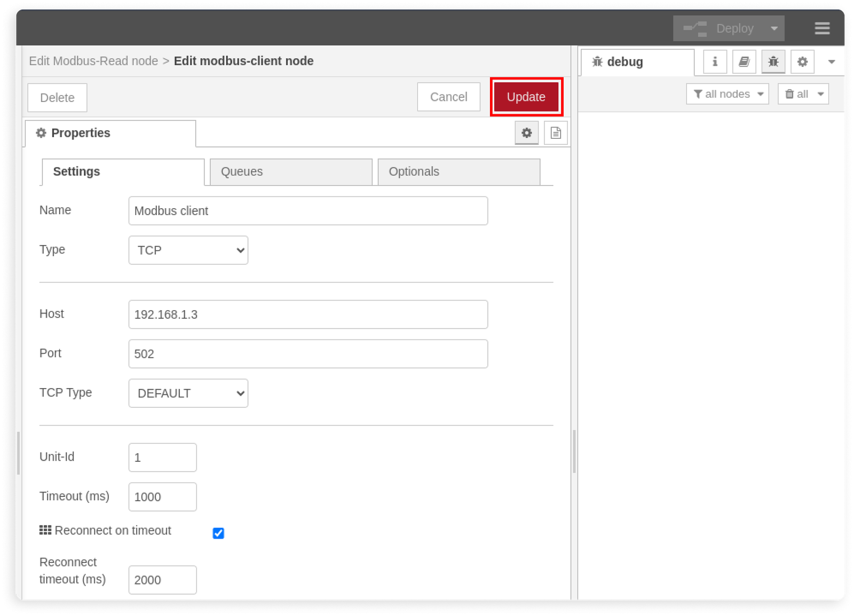Click the node properties gear icon
The image size is (854, 616).
pyautogui.click(x=526, y=133)
